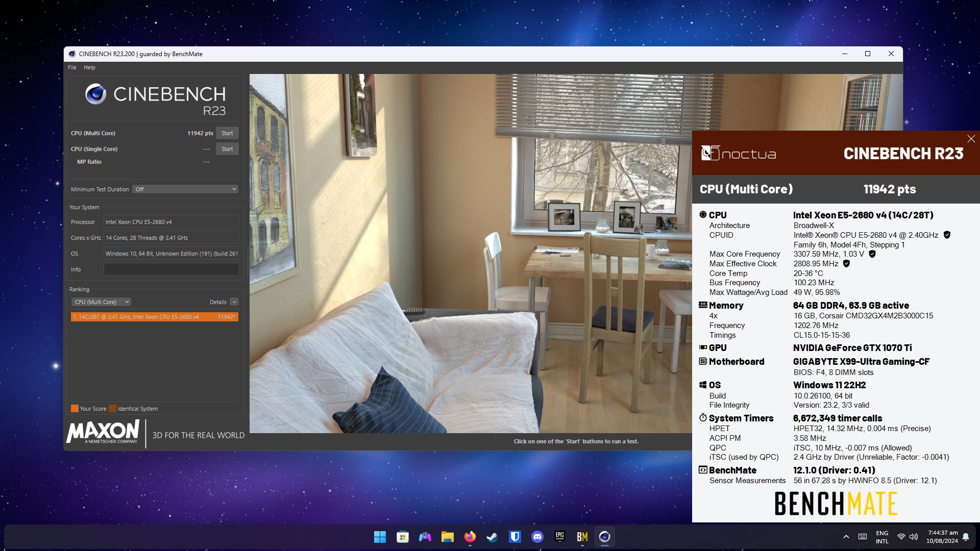Viewport: 980px width, 551px height.
Task: Open Steam from taskbar
Action: point(492,537)
